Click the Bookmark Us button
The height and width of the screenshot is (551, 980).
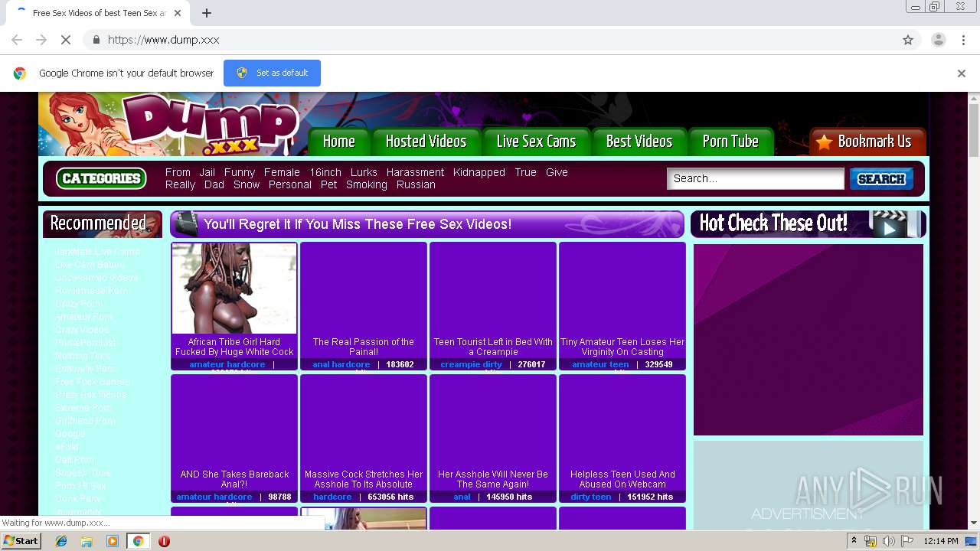tap(867, 142)
